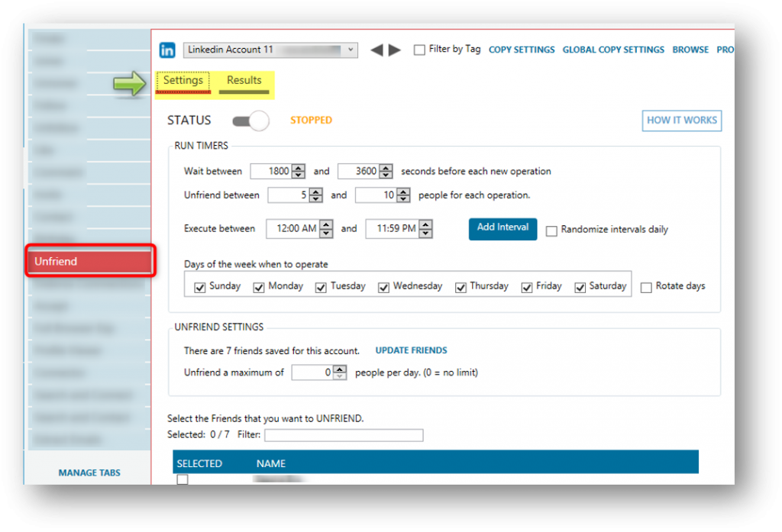Decrease the unfriend maximum of 10
This screenshot has width=782, height=532.
(x=403, y=198)
